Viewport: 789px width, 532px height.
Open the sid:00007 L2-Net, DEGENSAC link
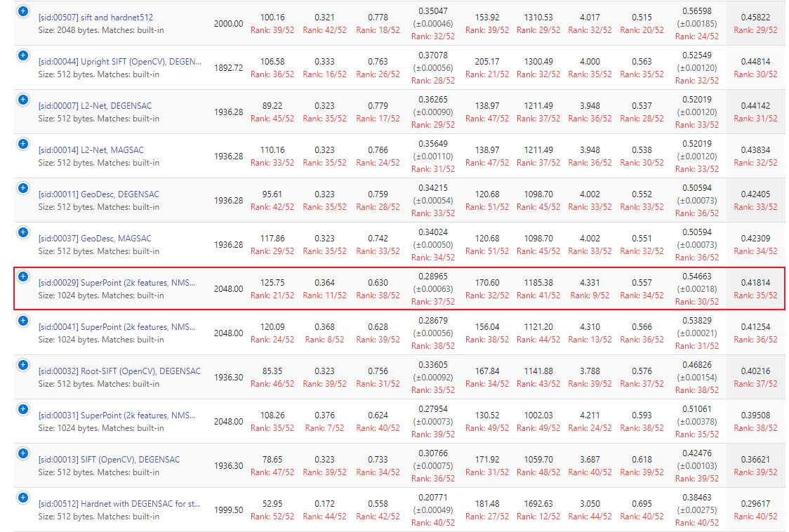[x=95, y=106]
